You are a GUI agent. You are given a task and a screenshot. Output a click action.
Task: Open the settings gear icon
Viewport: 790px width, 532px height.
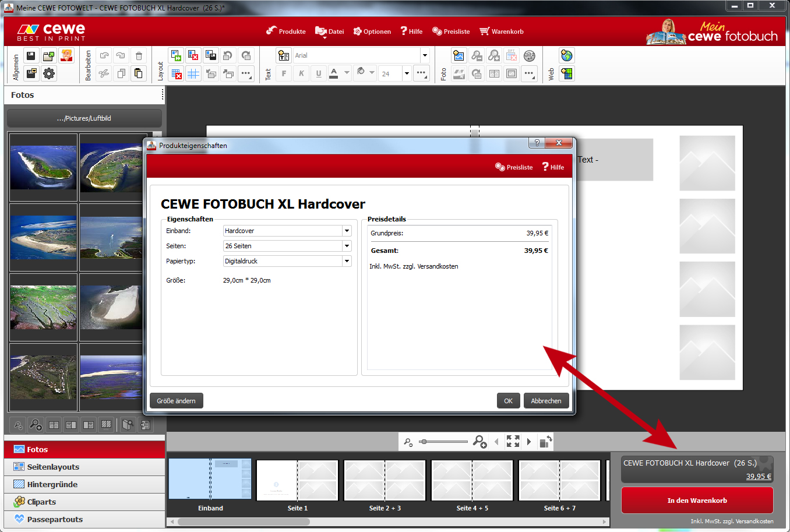[49, 73]
